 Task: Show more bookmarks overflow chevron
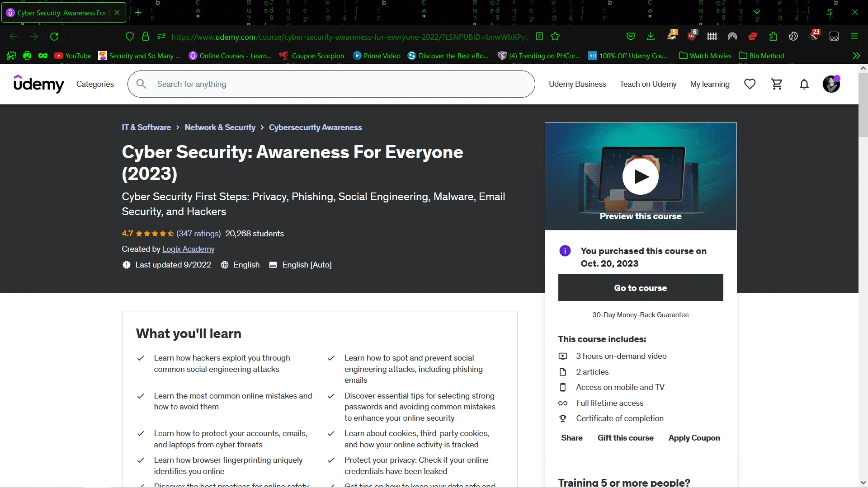click(856, 56)
